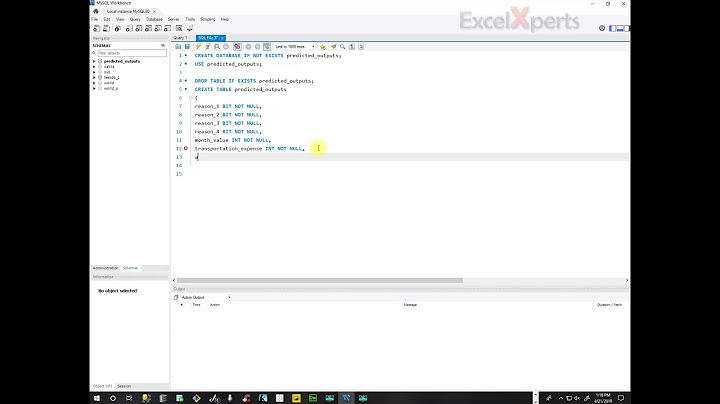Open the Scripting menu
This screenshot has width=720, height=404.
click(x=208, y=19)
